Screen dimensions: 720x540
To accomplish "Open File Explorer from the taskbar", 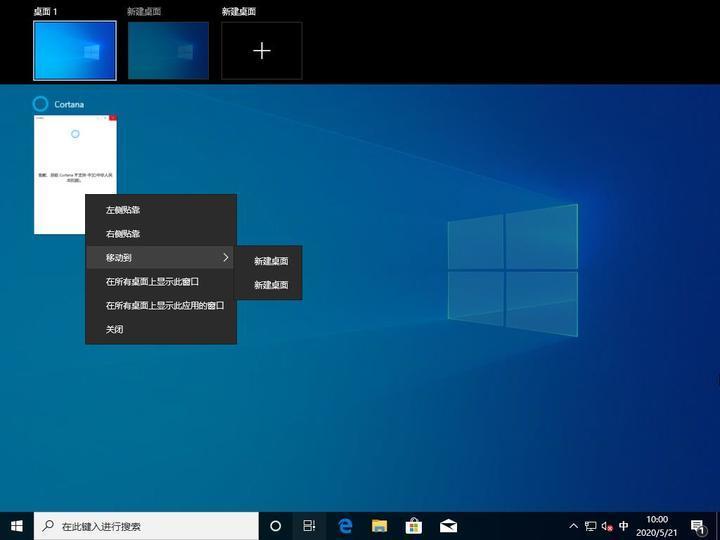I will [x=379, y=526].
